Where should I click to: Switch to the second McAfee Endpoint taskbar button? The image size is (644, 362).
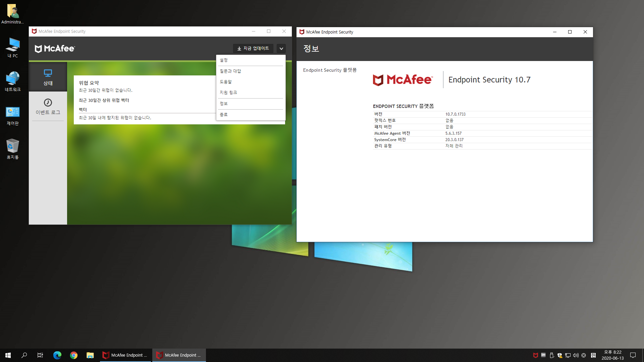coord(179,355)
